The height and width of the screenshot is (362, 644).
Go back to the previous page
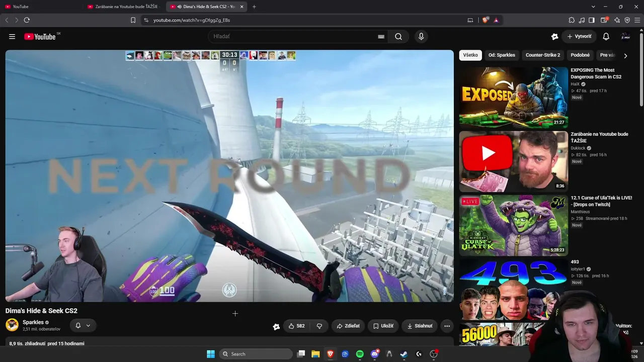[x=7, y=20]
